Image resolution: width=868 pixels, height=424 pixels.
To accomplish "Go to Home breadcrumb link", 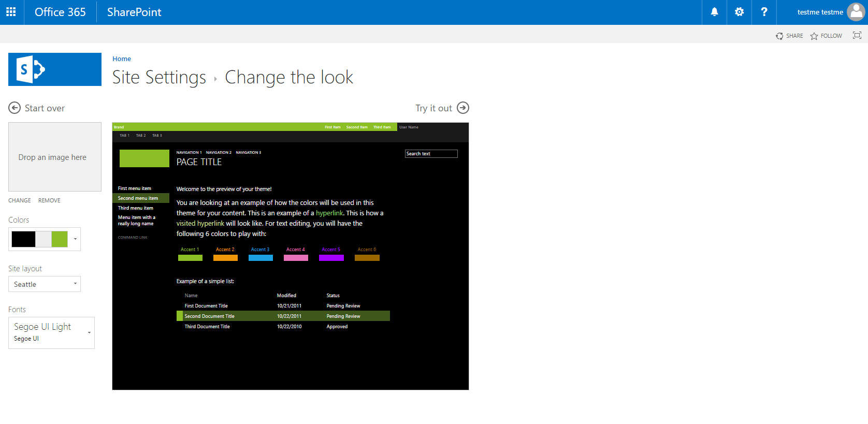I will [x=122, y=59].
